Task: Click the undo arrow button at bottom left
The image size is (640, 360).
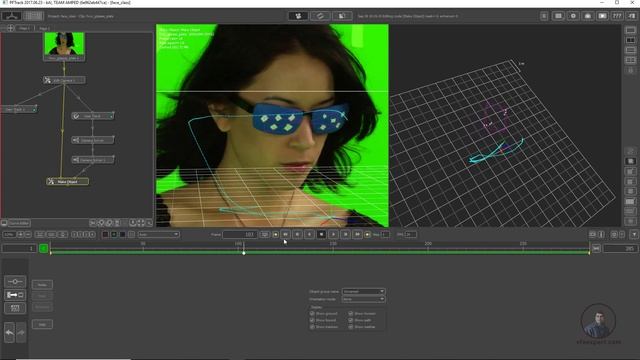Action: tap(9, 333)
